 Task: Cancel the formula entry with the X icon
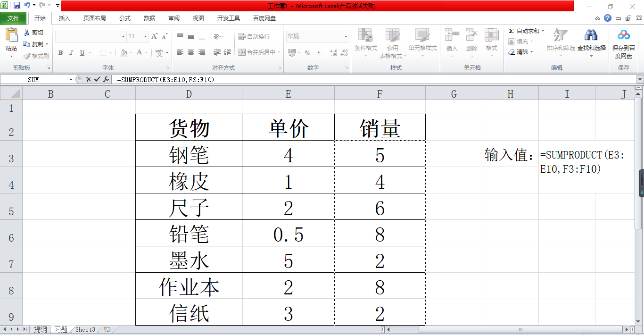click(x=88, y=79)
